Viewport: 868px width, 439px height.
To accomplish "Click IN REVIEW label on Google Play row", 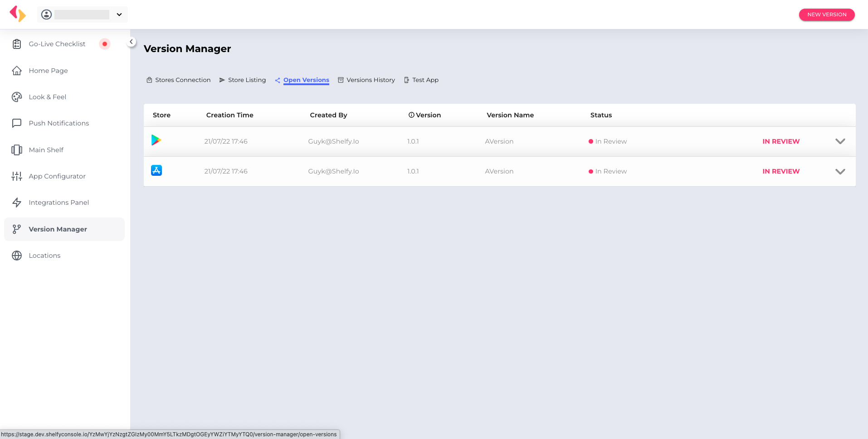I will point(780,141).
